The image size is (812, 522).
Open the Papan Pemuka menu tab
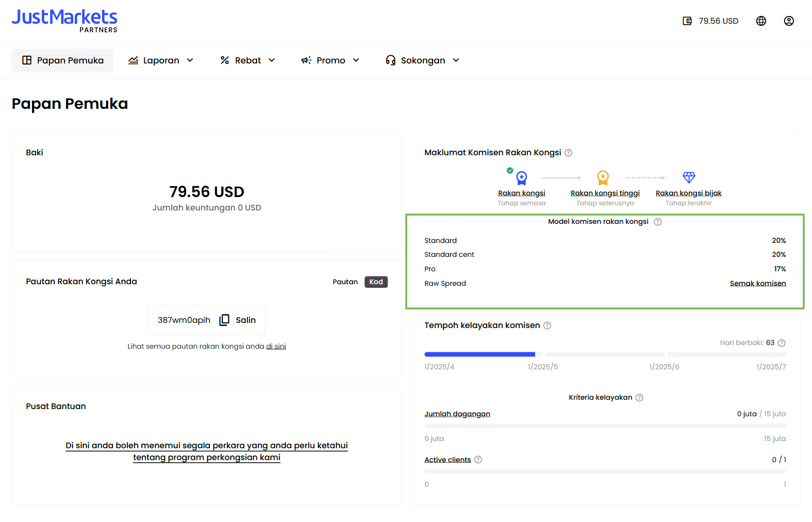point(62,60)
